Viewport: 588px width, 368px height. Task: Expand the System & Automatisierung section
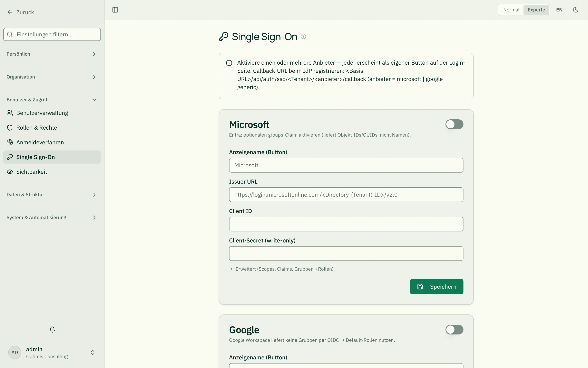coord(52,218)
